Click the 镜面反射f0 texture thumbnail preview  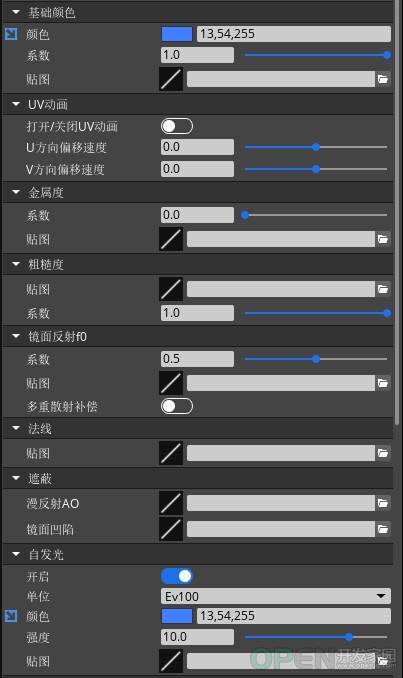tap(171, 383)
